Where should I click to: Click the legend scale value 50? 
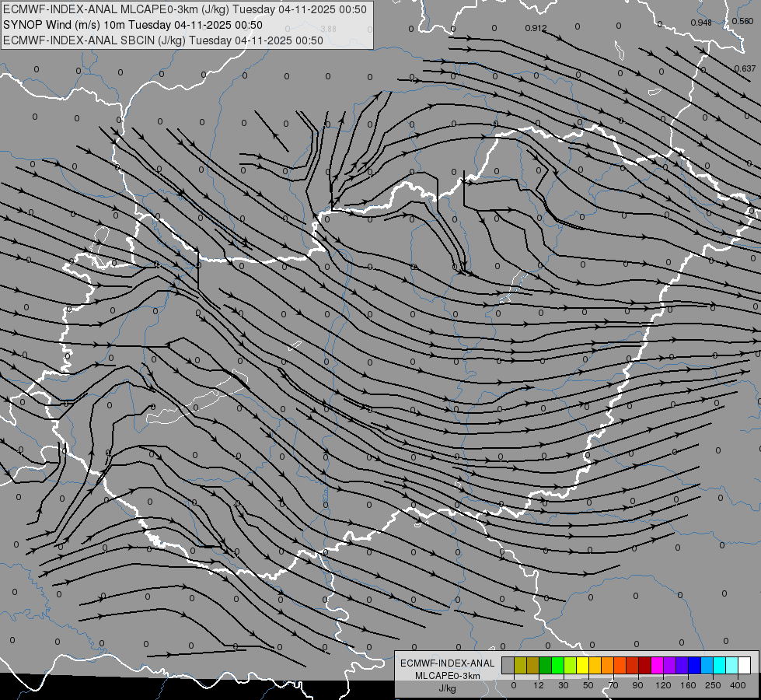click(x=588, y=685)
